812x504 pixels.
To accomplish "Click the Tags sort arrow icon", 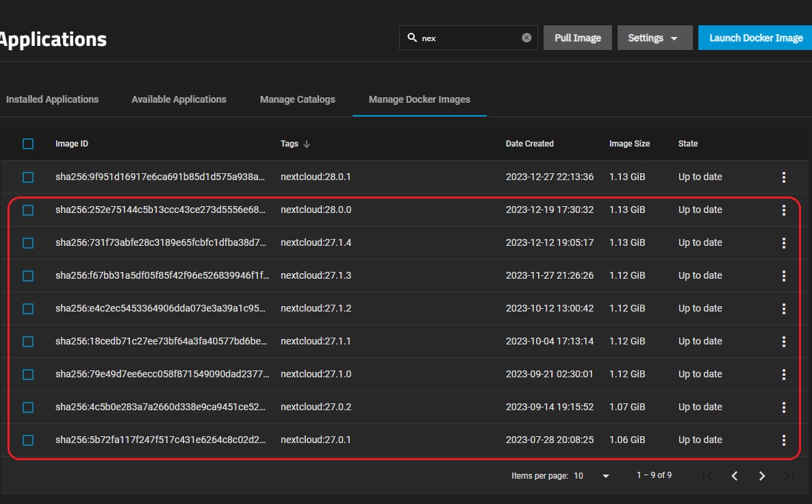I will [x=307, y=144].
